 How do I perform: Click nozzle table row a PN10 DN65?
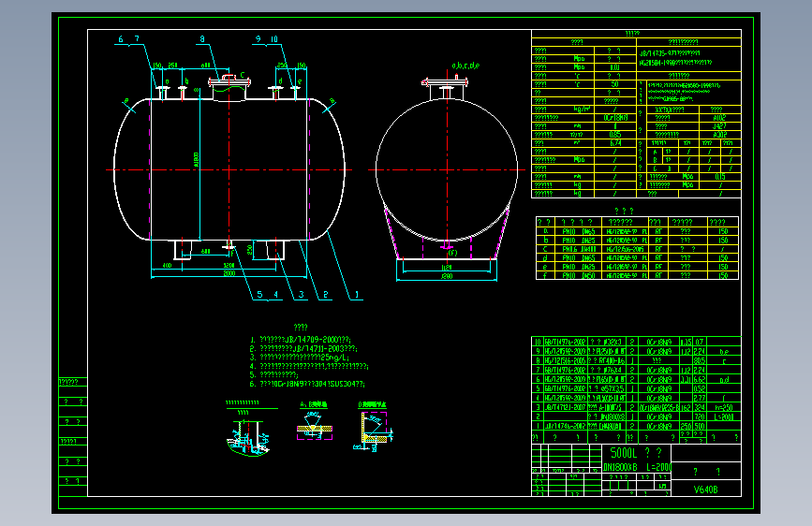638,231
